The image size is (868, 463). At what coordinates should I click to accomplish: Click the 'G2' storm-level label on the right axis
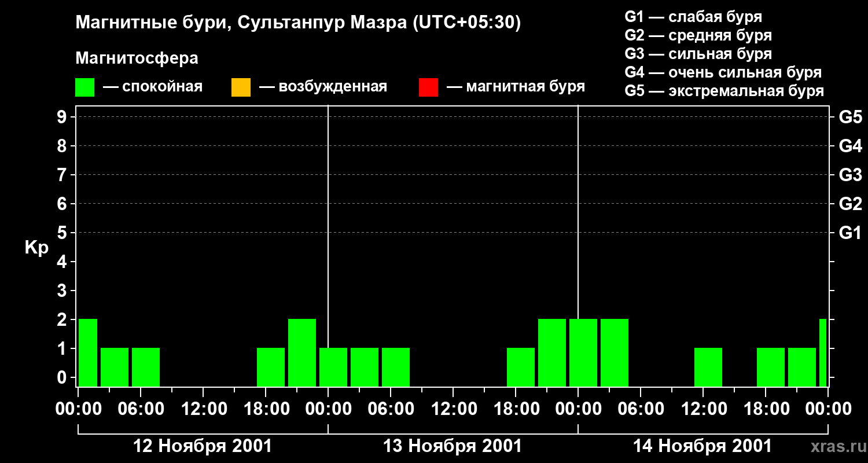coord(851,204)
